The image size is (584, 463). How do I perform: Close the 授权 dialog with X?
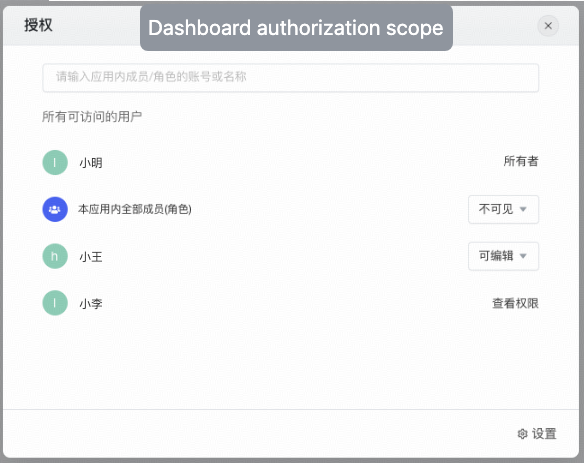click(548, 26)
